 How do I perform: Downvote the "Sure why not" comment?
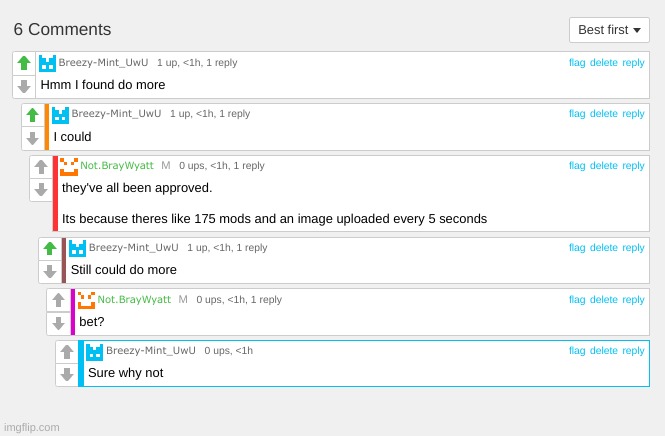(67, 375)
